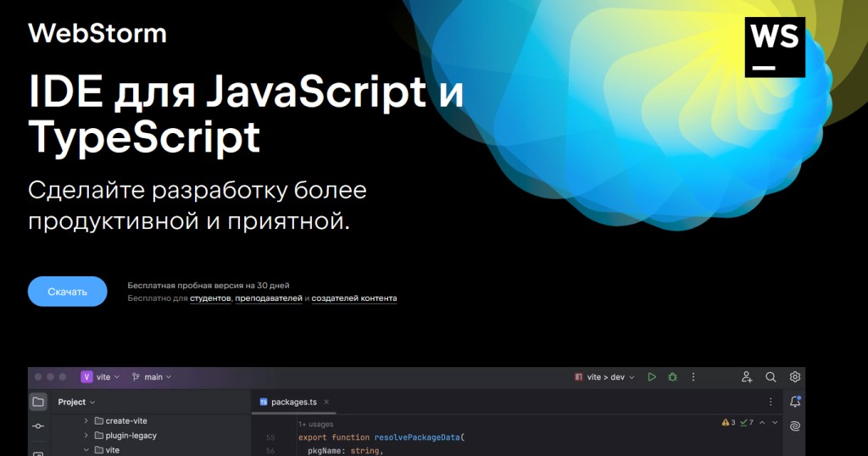Open the студентов link
Viewport: 868px width, 456px height.
click(x=210, y=298)
